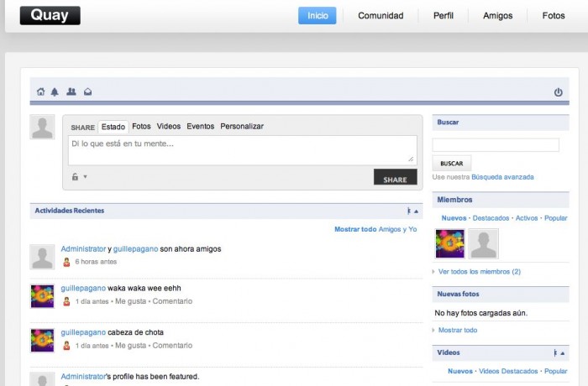Open friend requests icon in toolbar
Screen dimensions: 588x386
pyautogui.click(x=71, y=91)
